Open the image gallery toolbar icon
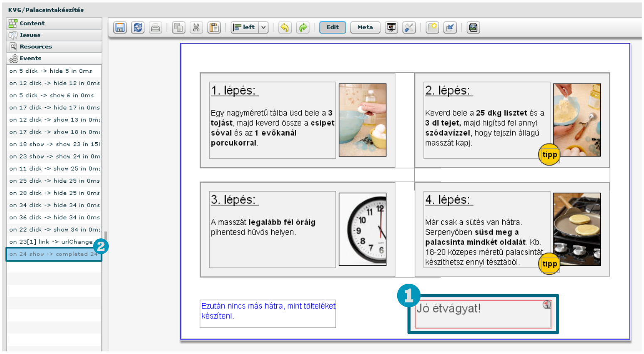 [473, 27]
